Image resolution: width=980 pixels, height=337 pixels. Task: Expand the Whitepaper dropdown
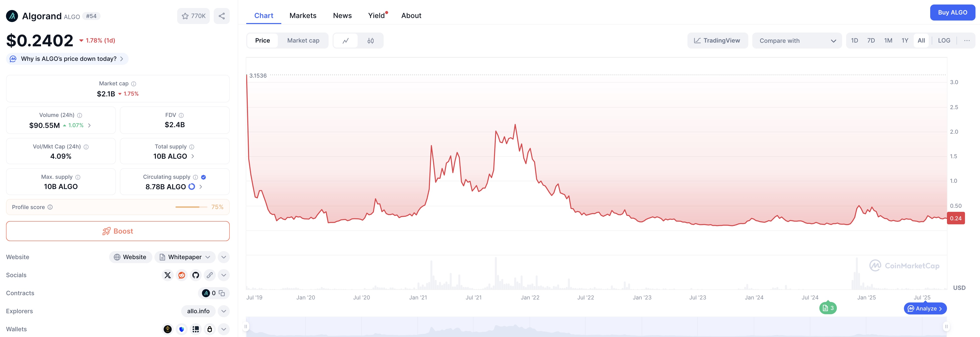pyautogui.click(x=207, y=257)
